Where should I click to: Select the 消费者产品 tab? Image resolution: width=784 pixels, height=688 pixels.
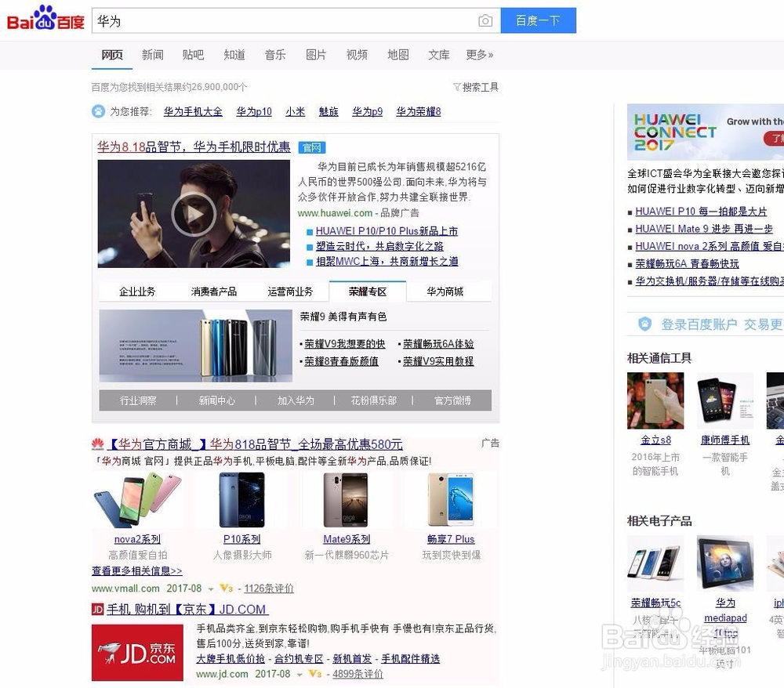point(214,291)
